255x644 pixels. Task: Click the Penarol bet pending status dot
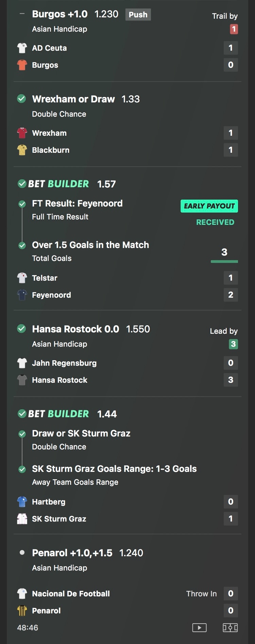click(x=22, y=552)
